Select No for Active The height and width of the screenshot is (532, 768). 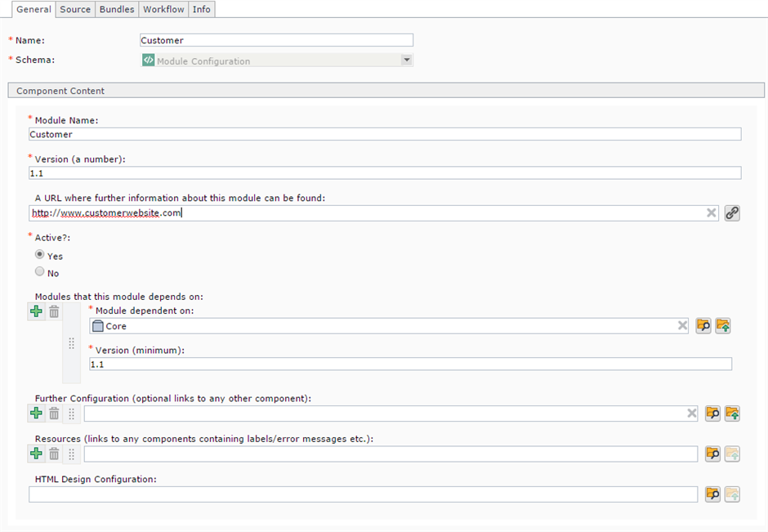click(40, 272)
